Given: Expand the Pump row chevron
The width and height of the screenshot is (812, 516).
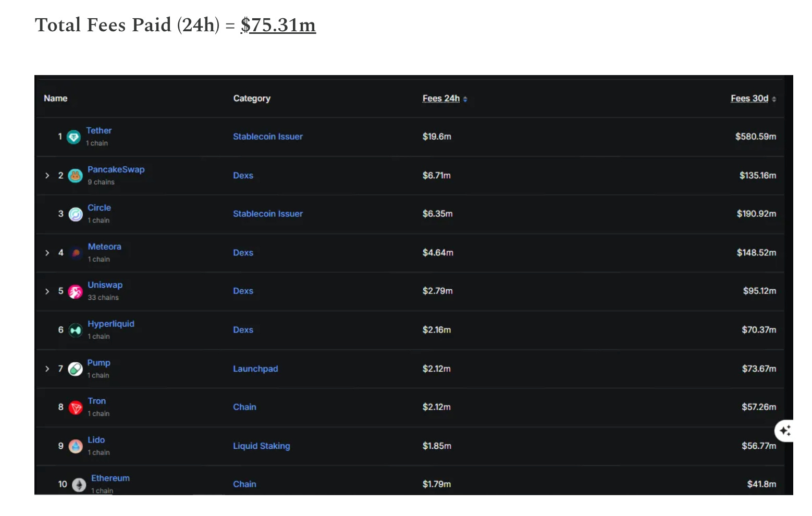Looking at the screenshot, I should [x=47, y=369].
